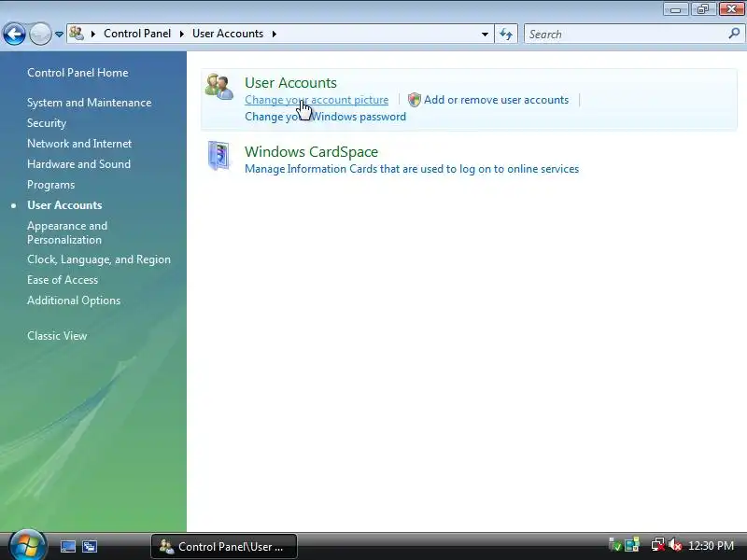The image size is (747, 560).
Task: Open the Windows CardSpace heading
Action: tap(311, 151)
